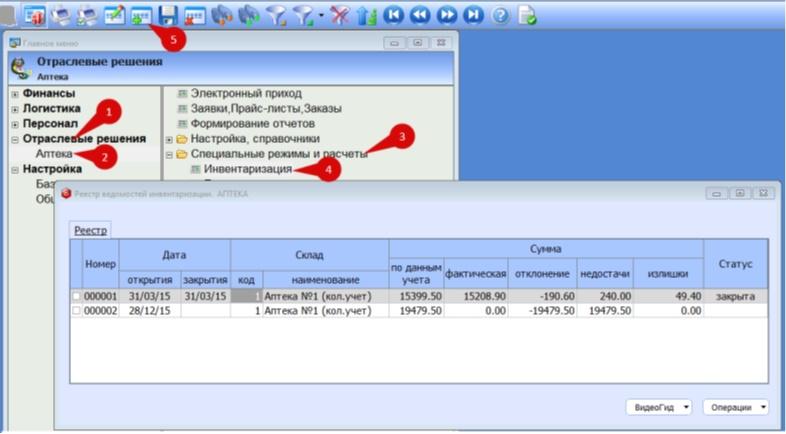The height and width of the screenshot is (434, 786).
Task: Open the help question mark icon
Action: (500, 16)
